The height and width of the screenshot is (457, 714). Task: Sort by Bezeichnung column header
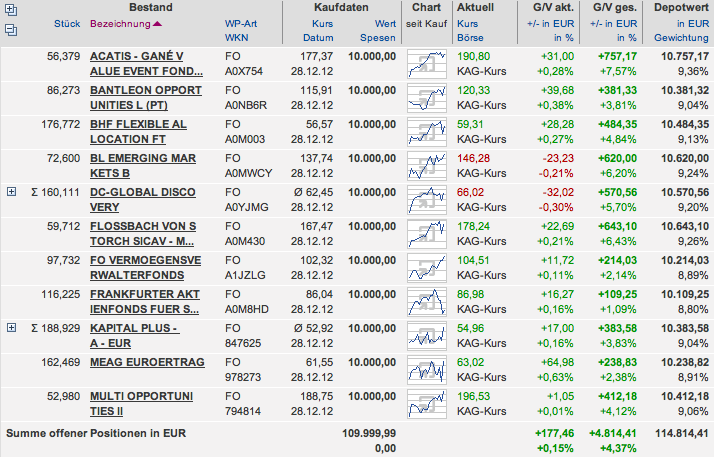point(120,24)
